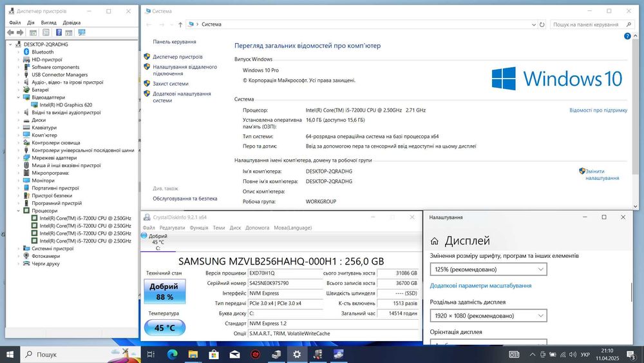Viewport: 644px width, 363px height.
Task: Open Task View on taskbar
Action: pyautogui.click(x=151, y=355)
